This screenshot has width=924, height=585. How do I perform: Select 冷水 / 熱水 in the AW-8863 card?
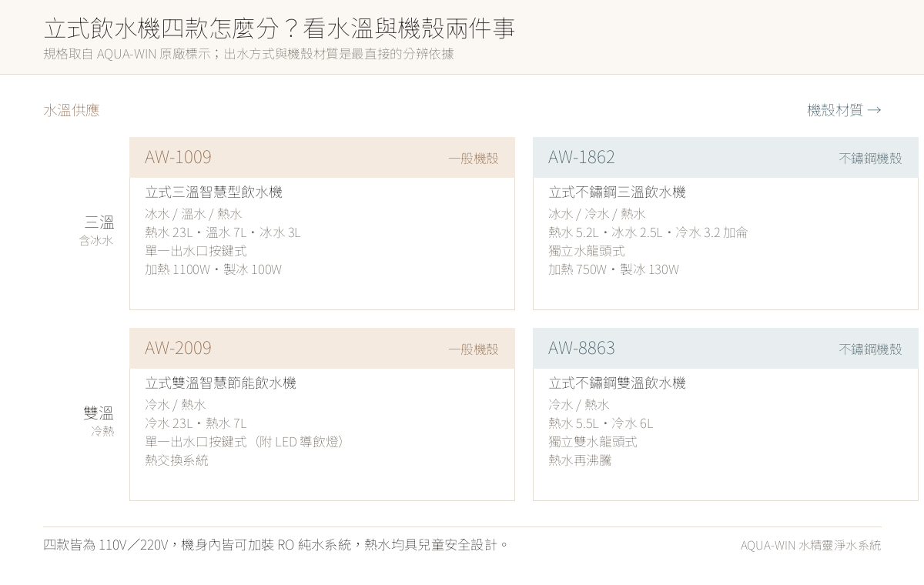coord(579,405)
